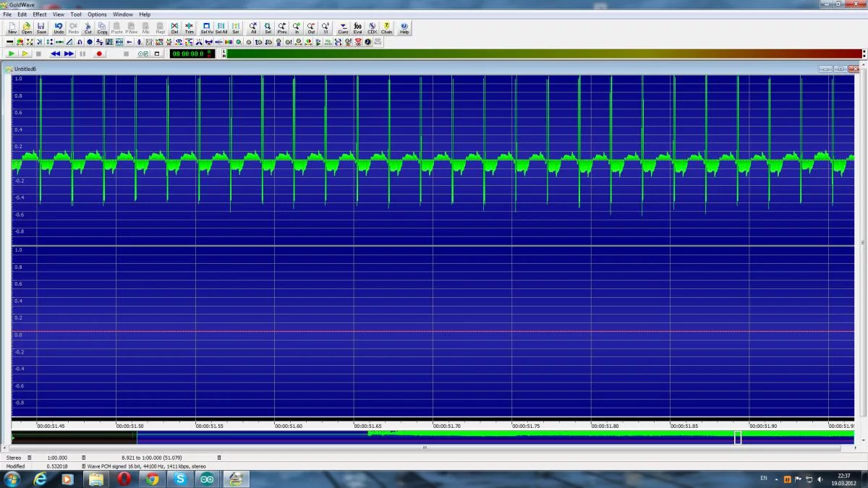
Task: Click the Chain effect icon
Action: click(x=387, y=28)
